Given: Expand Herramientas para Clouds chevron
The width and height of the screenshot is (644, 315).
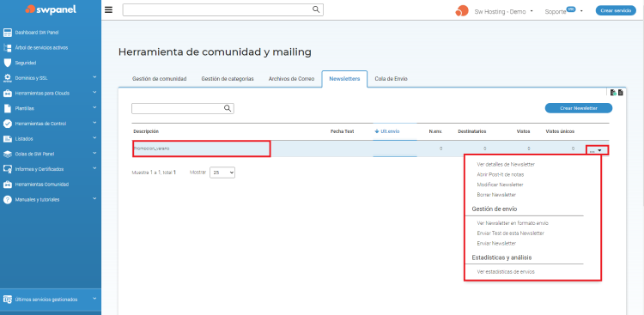Looking at the screenshot, I should (94, 92).
